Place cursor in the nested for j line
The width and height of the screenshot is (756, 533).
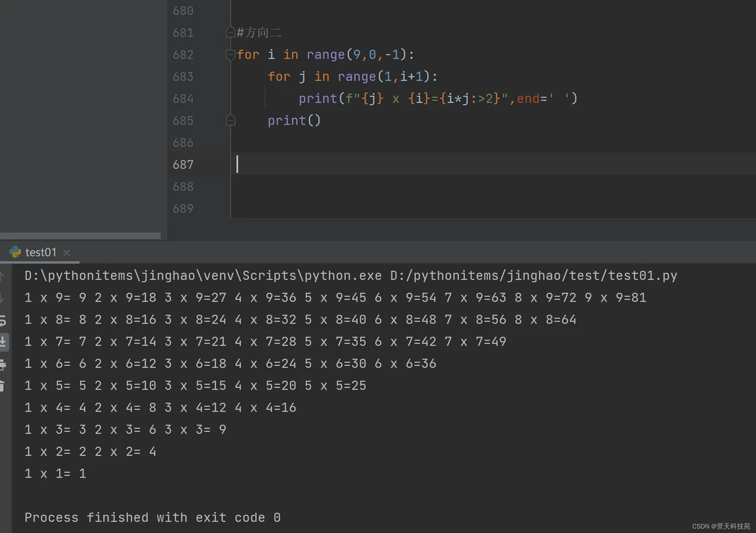coord(352,77)
